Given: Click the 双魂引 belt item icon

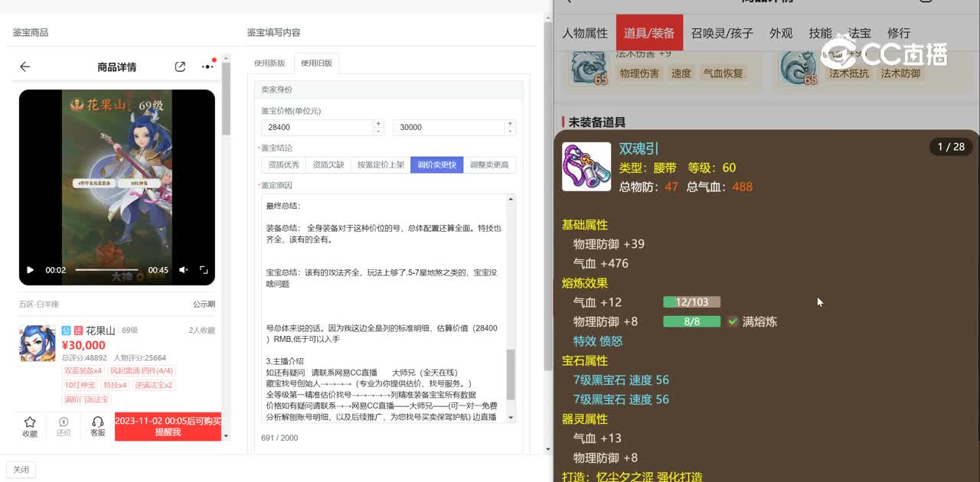Looking at the screenshot, I should pyautogui.click(x=586, y=167).
